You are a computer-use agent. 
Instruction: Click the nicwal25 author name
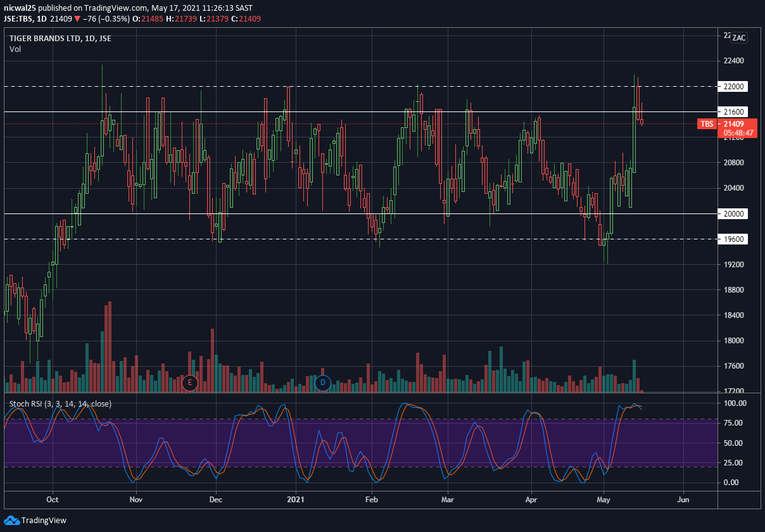point(20,8)
